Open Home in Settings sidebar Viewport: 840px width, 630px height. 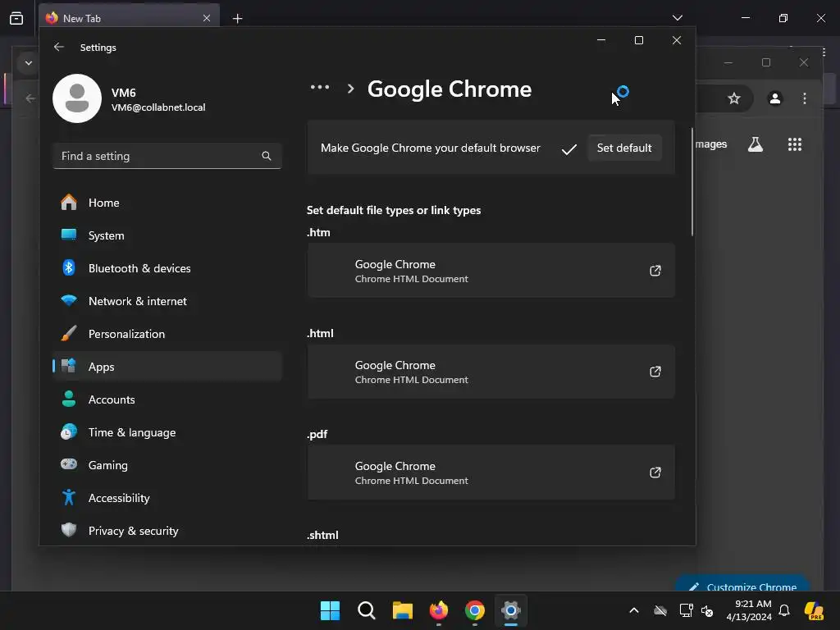pyautogui.click(x=167, y=203)
